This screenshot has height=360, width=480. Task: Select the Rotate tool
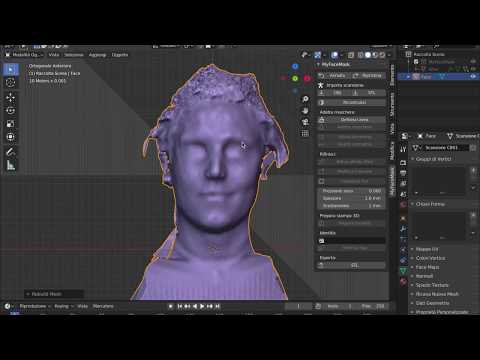pos(11,110)
